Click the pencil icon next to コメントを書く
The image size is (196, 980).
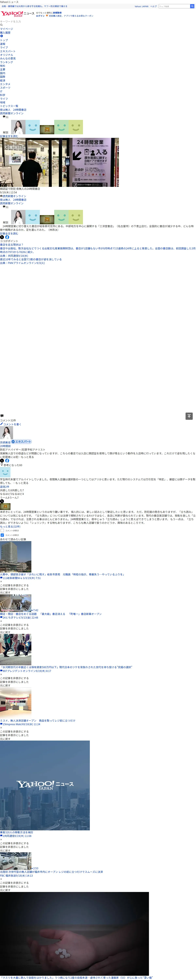[x=1, y=424]
